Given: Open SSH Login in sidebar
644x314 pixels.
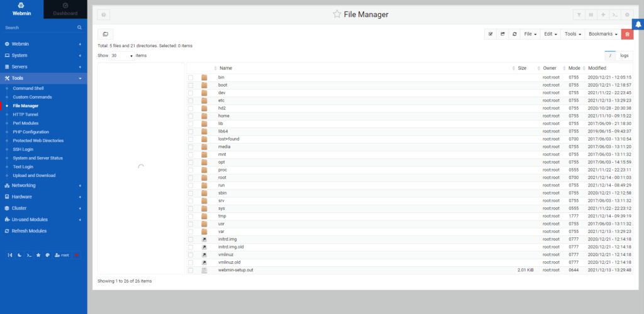Looking at the screenshot, I should pyautogui.click(x=23, y=149).
